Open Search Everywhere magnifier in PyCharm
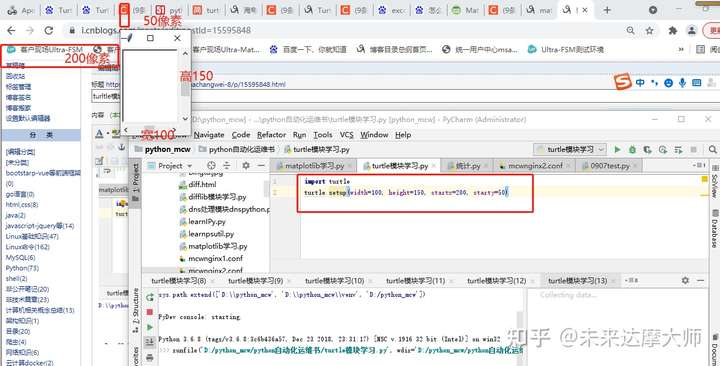This screenshot has height=366, width=720. tap(712, 149)
